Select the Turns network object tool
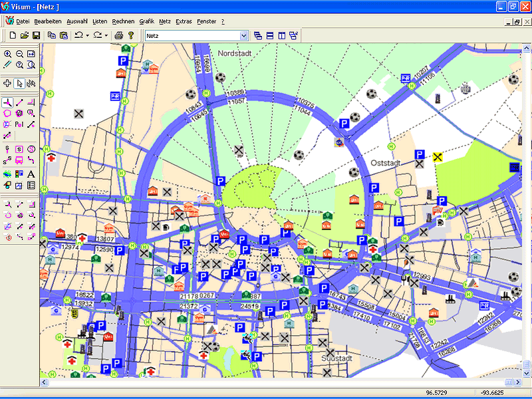The image size is (532, 399). (31, 102)
